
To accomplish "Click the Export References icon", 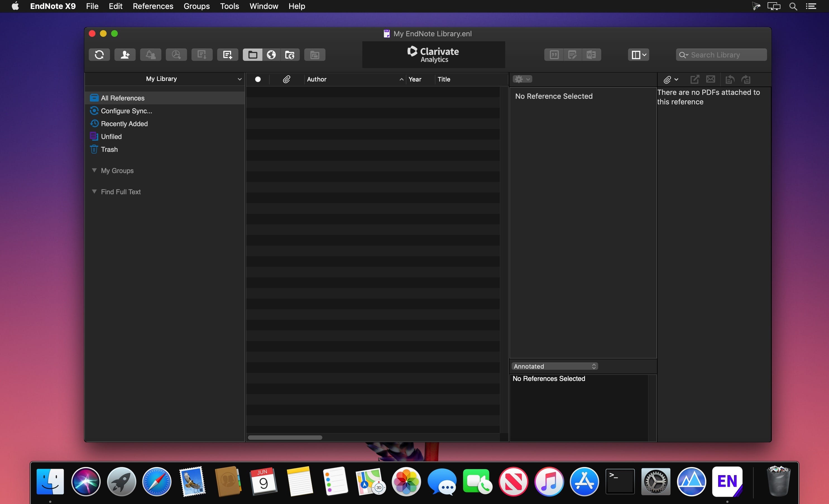I will click(x=201, y=54).
